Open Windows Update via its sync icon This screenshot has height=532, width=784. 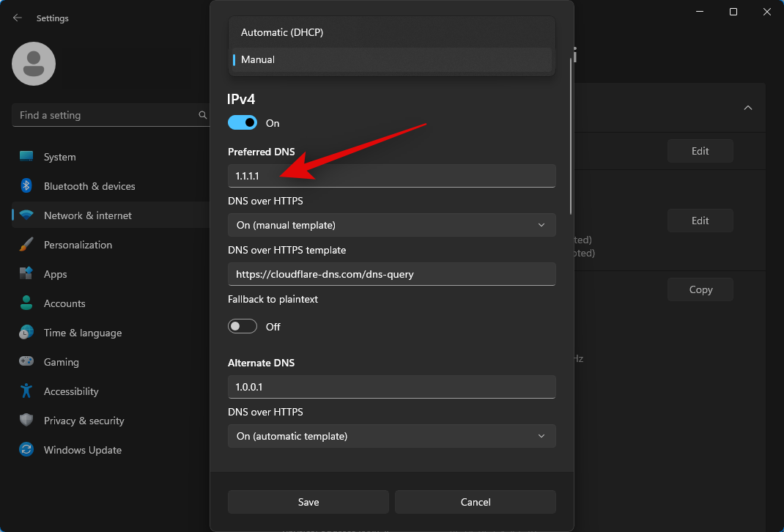point(26,450)
